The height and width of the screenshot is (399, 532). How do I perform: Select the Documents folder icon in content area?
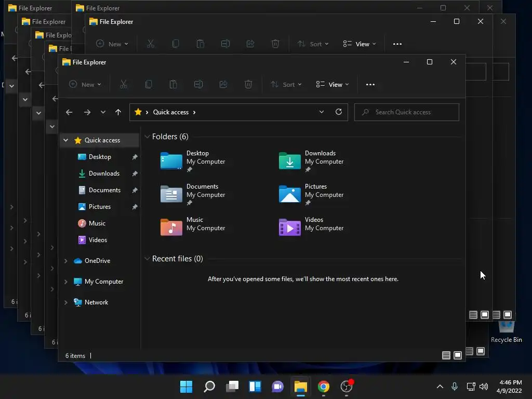(x=171, y=194)
